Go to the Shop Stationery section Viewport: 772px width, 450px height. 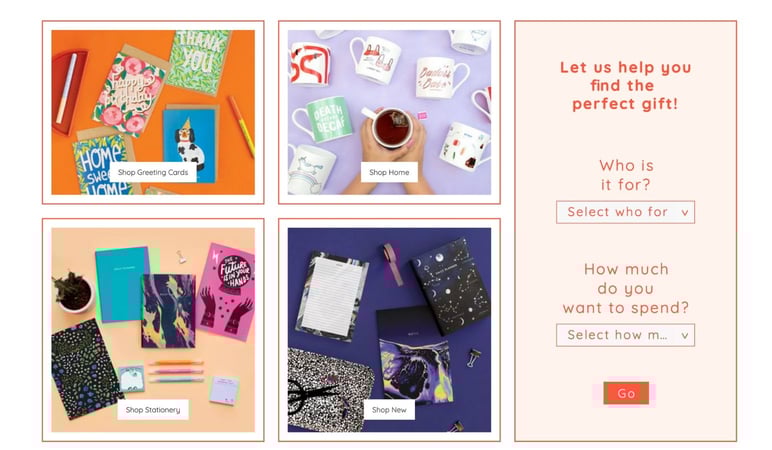click(153, 410)
